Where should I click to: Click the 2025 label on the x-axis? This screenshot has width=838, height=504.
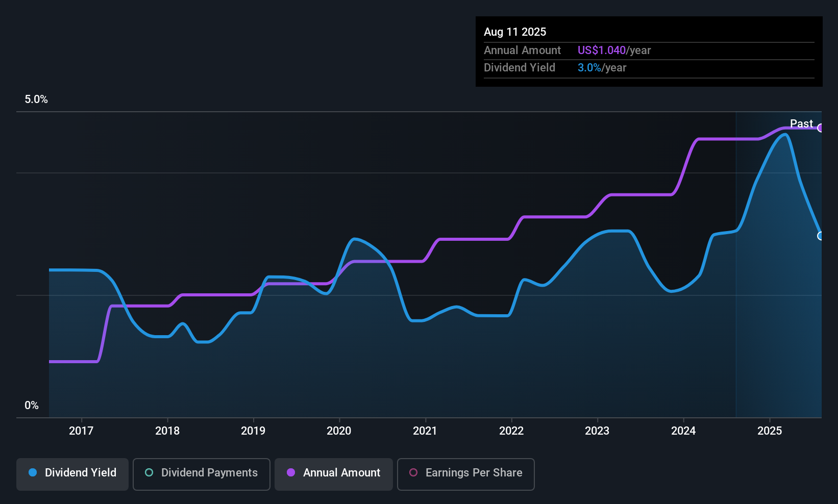[x=770, y=431]
